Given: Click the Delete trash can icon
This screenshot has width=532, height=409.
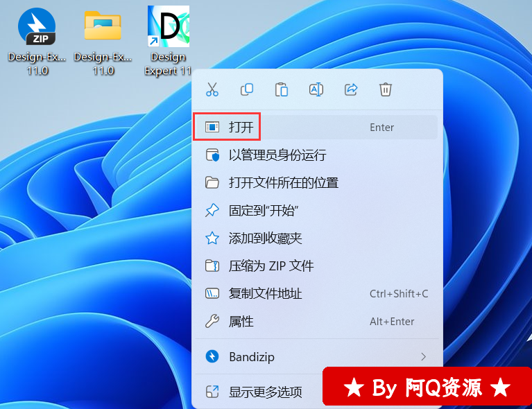Looking at the screenshot, I should coord(386,89).
